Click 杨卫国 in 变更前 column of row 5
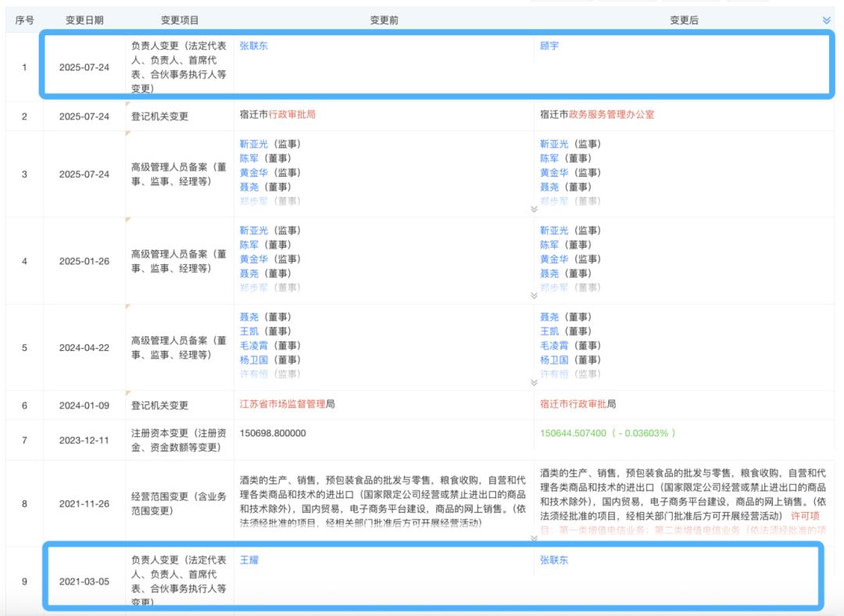 253,360
